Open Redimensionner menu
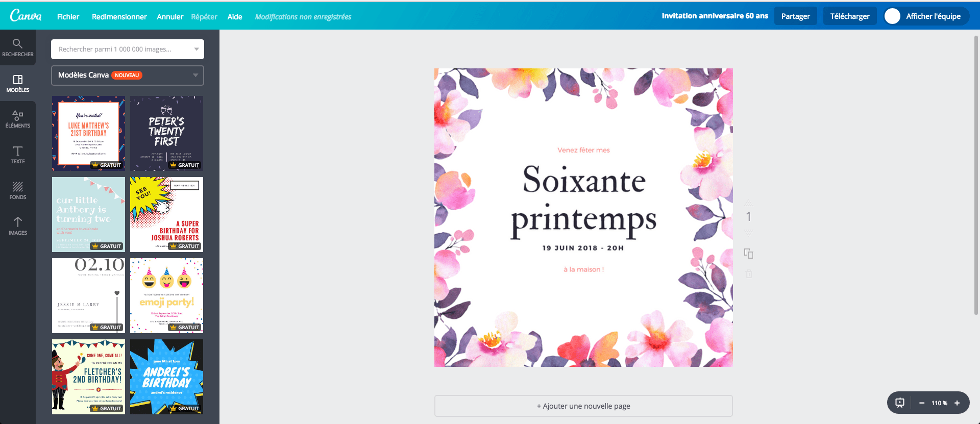This screenshot has width=980, height=424. (x=119, y=17)
